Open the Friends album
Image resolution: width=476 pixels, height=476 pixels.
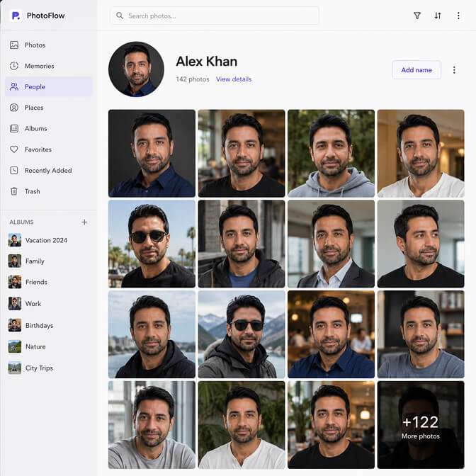click(36, 282)
